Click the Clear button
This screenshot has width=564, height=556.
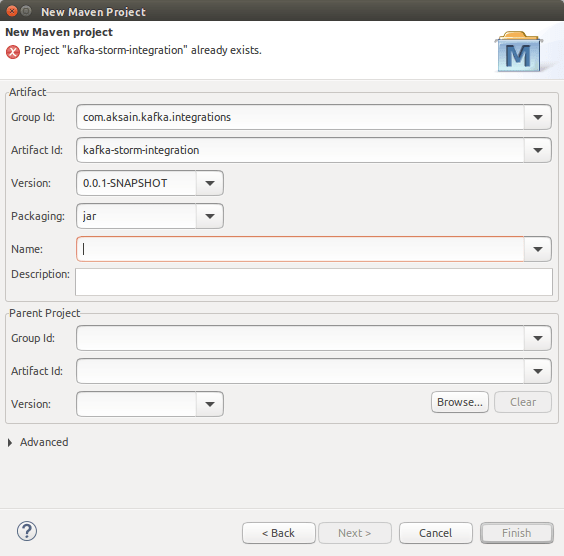point(523,402)
